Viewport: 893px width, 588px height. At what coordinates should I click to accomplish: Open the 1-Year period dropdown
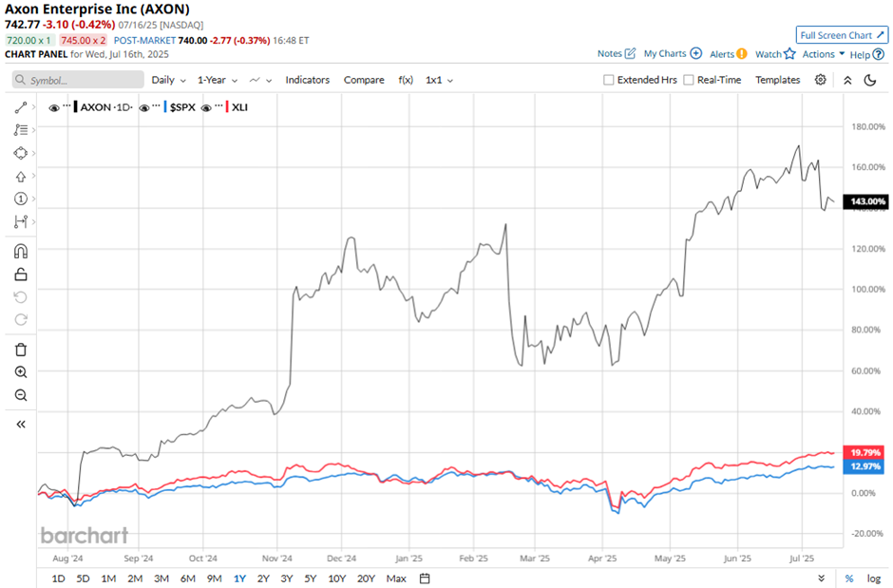(218, 80)
